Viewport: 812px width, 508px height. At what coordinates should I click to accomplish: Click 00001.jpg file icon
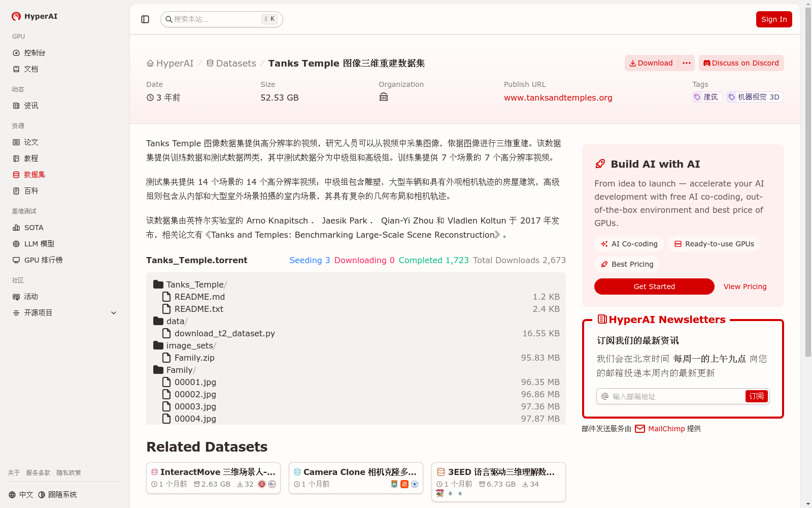(x=166, y=382)
